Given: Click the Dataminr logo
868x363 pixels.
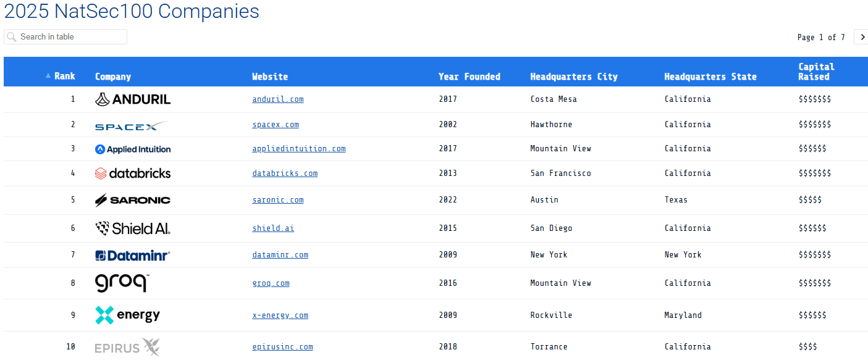Looking at the screenshot, I should coord(133,255).
